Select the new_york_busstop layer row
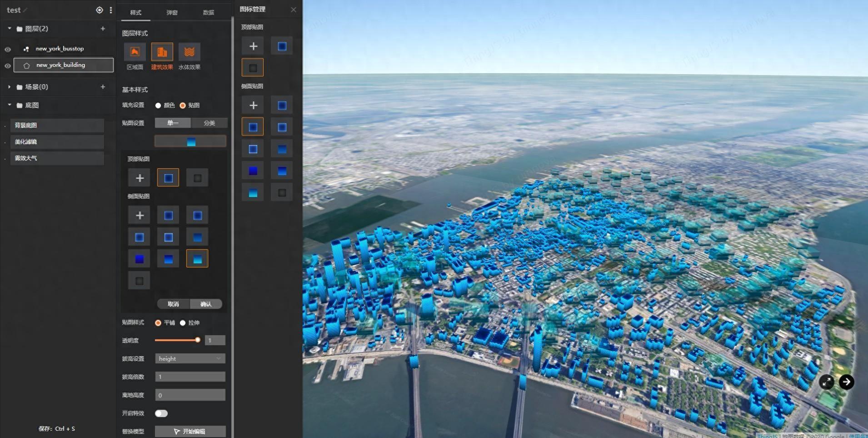This screenshot has width=868, height=438. coord(64,49)
